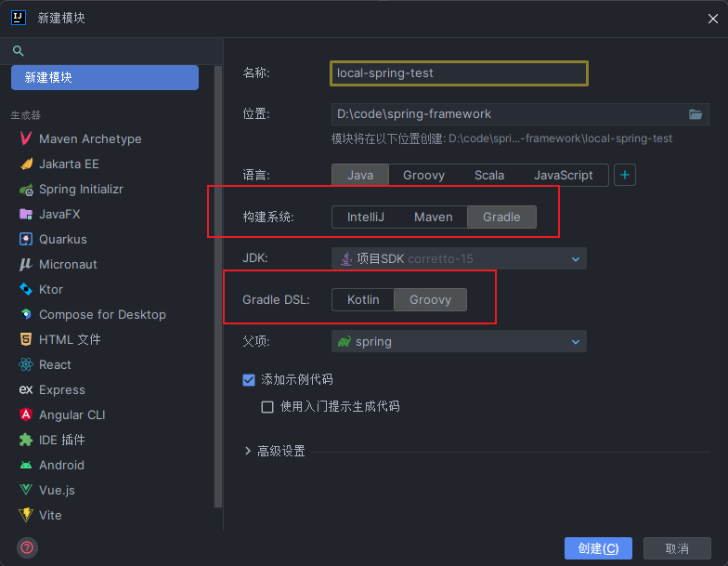Click the Android robot icon

tap(26, 465)
